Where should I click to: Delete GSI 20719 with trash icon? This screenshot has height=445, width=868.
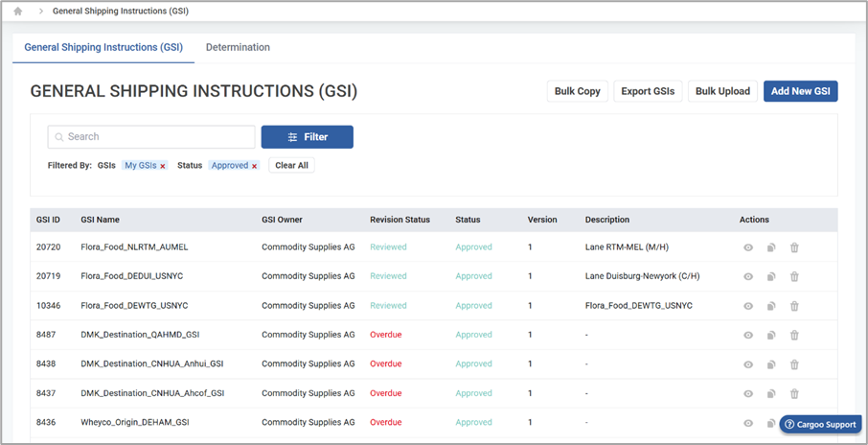tap(794, 276)
